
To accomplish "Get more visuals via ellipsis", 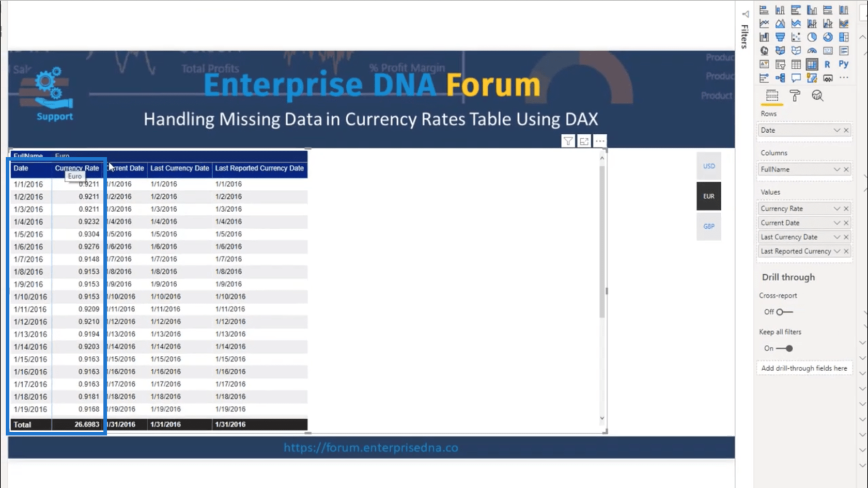I will click(x=844, y=78).
